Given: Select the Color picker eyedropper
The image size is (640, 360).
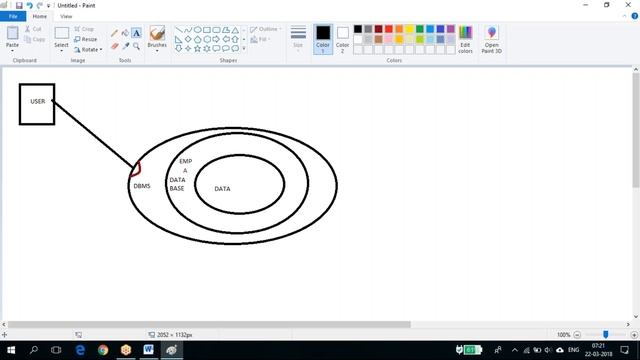Looking at the screenshot, I should point(125,46).
